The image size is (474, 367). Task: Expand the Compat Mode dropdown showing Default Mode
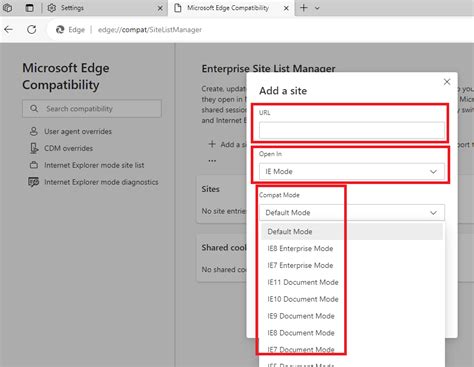coord(352,212)
